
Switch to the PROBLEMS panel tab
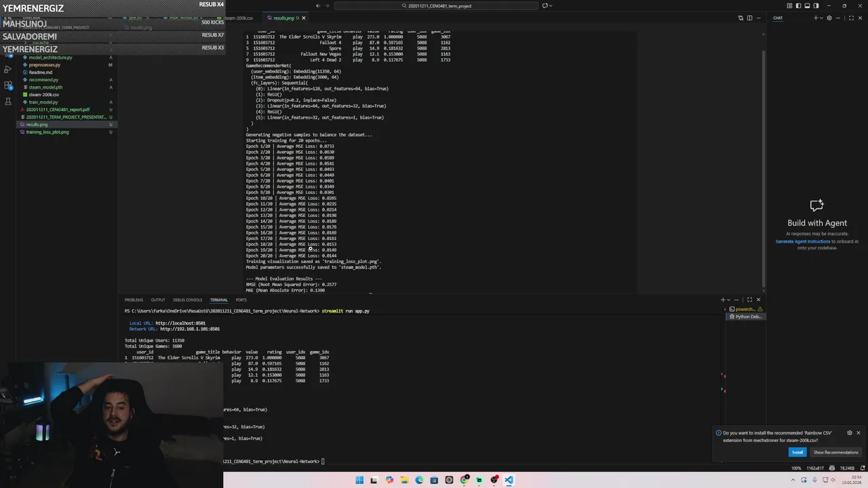[134, 300]
